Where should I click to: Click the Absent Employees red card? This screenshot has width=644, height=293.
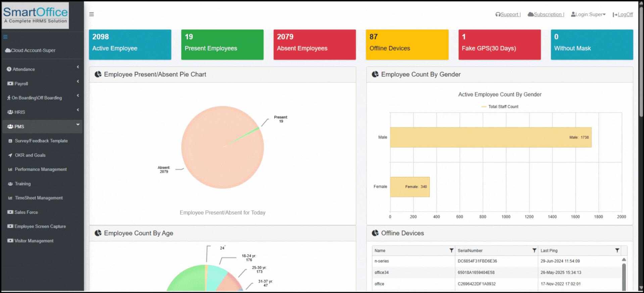[314, 45]
